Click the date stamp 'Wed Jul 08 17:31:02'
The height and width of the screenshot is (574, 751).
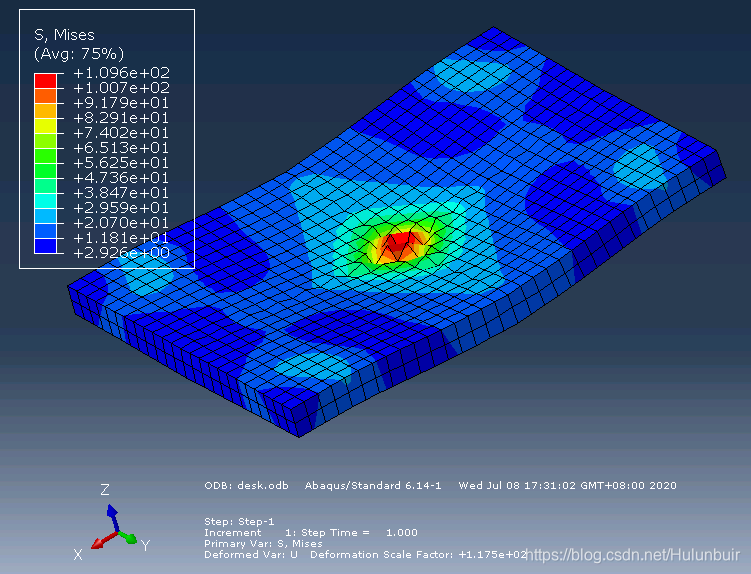pos(518,486)
